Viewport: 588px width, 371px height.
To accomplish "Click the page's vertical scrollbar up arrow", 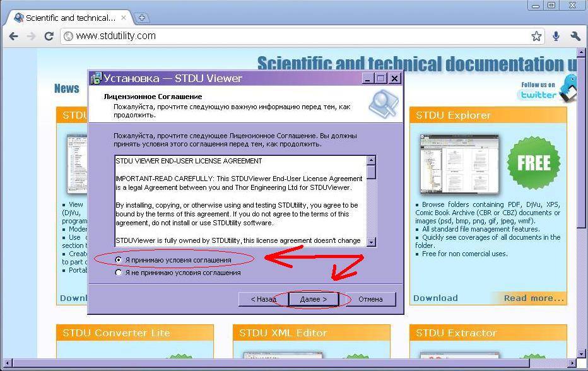I will tap(581, 52).
